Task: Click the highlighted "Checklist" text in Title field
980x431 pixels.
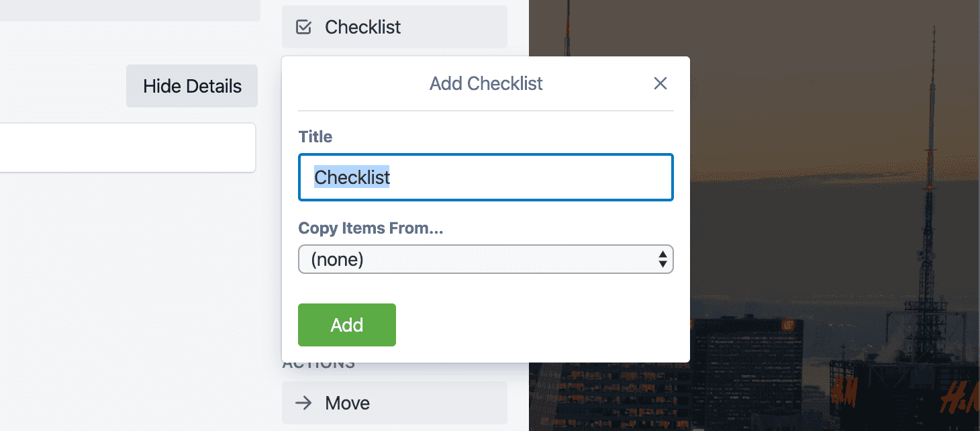Action: coord(352,177)
